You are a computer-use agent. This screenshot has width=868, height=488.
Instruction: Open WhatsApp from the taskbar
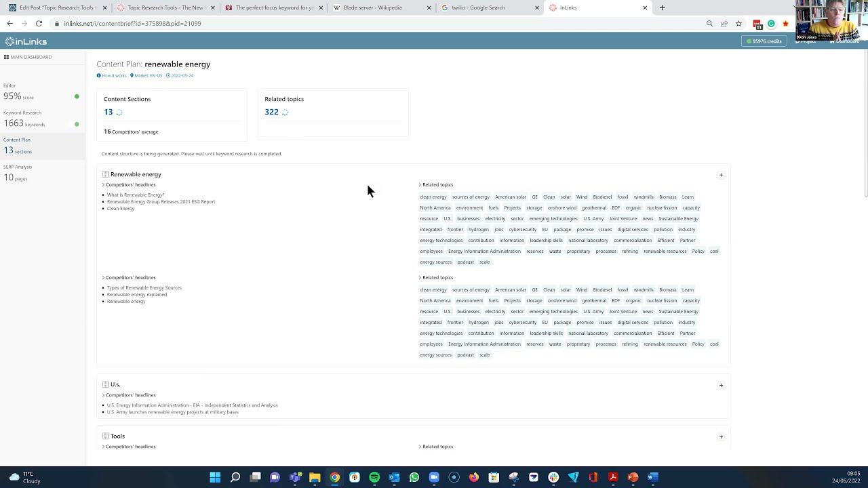coord(414,477)
